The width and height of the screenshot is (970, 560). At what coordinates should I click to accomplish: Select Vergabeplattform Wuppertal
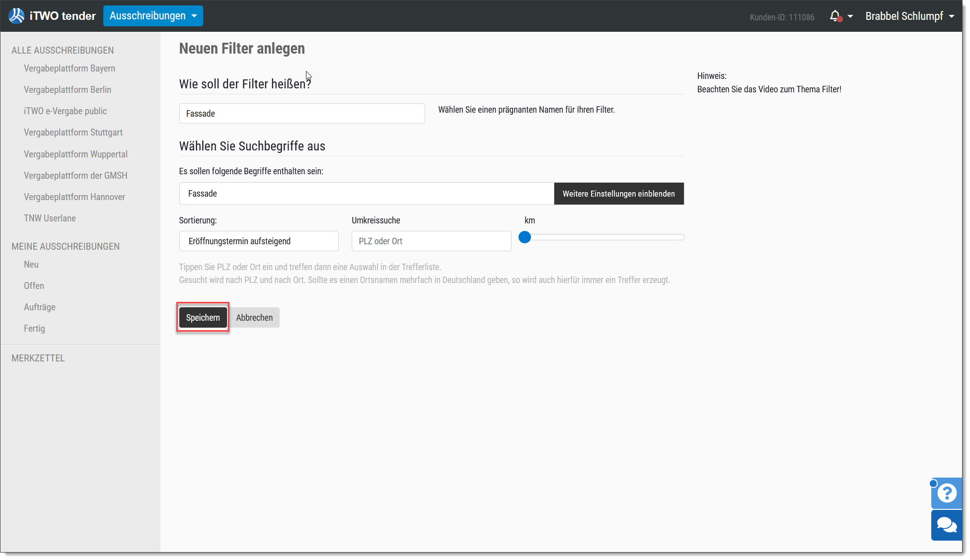(x=75, y=154)
